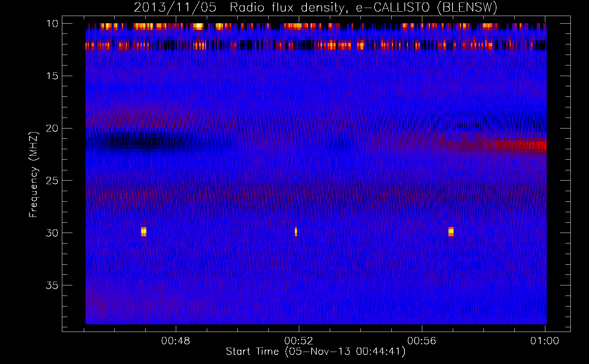Click the frequency tick label "25"
The width and height of the screenshot is (589, 364).
[52, 181]
